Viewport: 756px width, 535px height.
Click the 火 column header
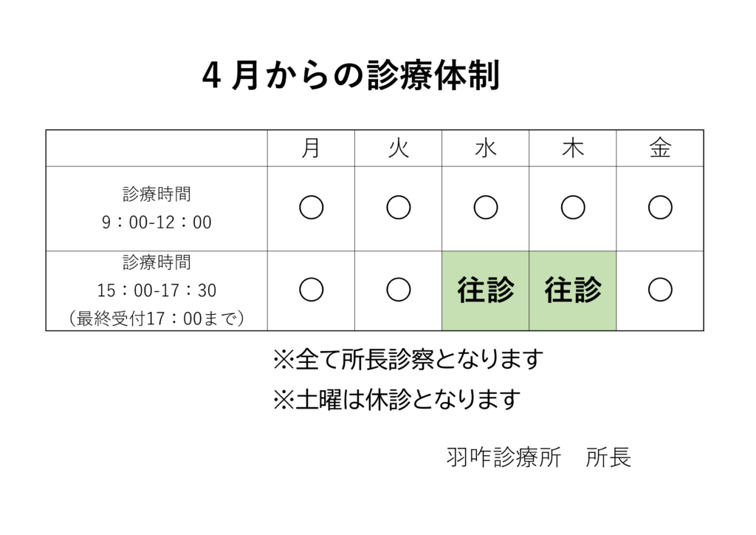coord(399,149)
